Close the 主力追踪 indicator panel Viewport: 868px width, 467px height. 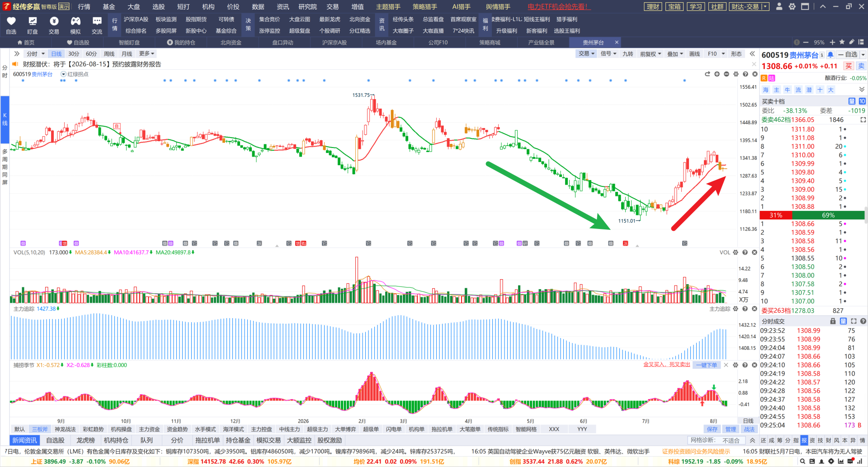click(x=755, y=309)
